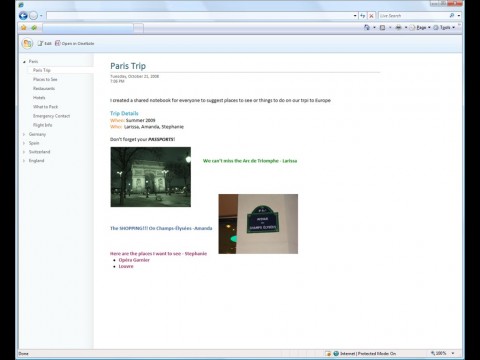Expand the Home button dropdown arrow
Viewport: 480px width, 360px height.
click(374, 28)
